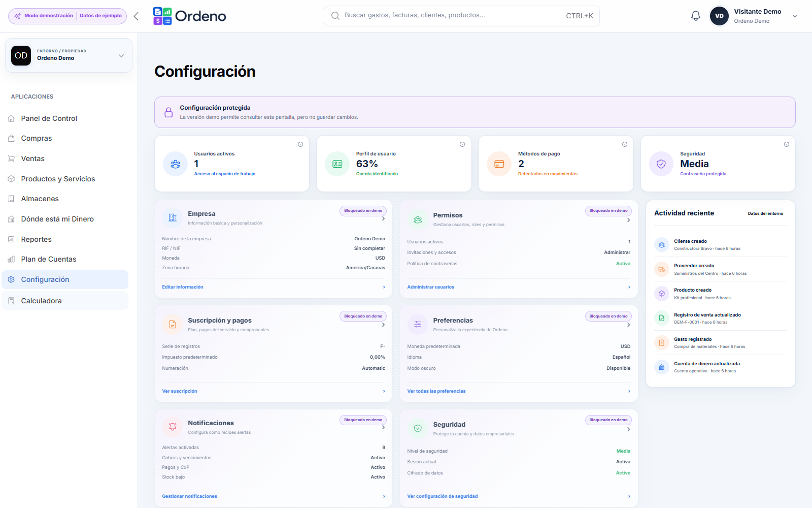The width and height of the screenshot is (812, 508).
Task: Click the ID card icon in Perfil de usuario
Action: pos(337,164)
